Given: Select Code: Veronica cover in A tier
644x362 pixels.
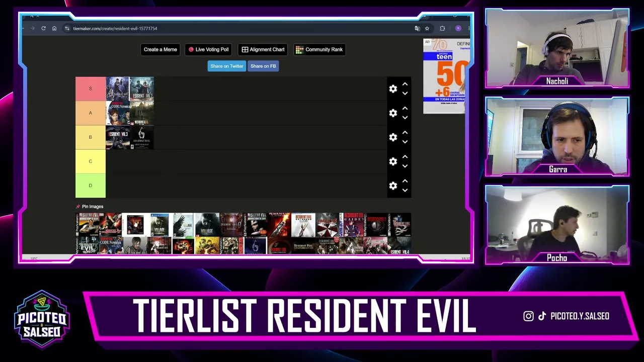Looking at the screenshot, I should [x=118, y=113].
